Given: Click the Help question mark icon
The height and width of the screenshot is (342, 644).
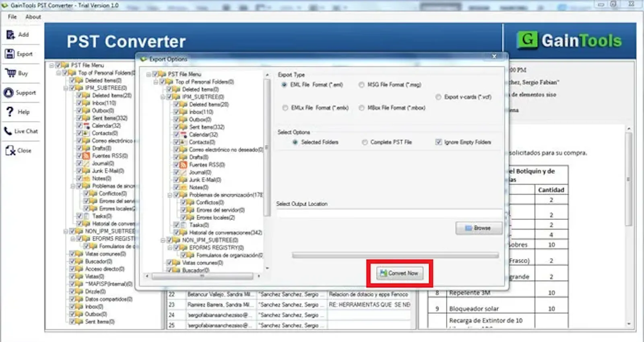Looking at the screenshot, I should pos(10,112).
